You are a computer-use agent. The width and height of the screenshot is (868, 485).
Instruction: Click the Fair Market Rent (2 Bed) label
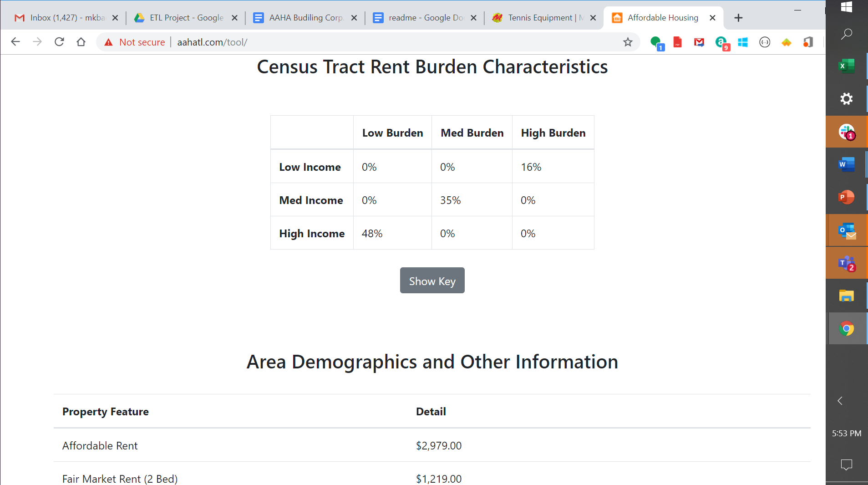[120, 479]
